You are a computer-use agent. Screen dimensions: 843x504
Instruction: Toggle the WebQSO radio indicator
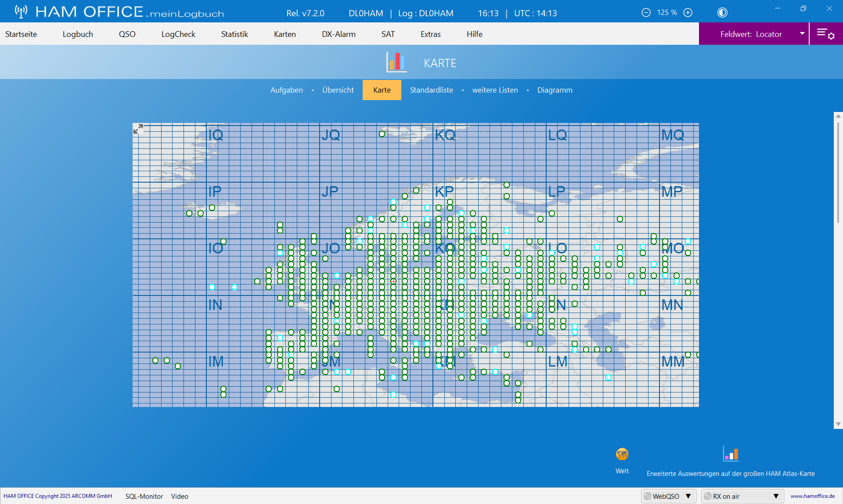(648, 496)
